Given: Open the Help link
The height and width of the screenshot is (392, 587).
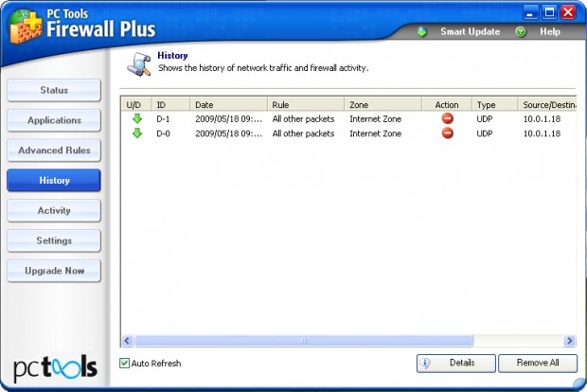Looking at the screenshot, I should 550,32.
